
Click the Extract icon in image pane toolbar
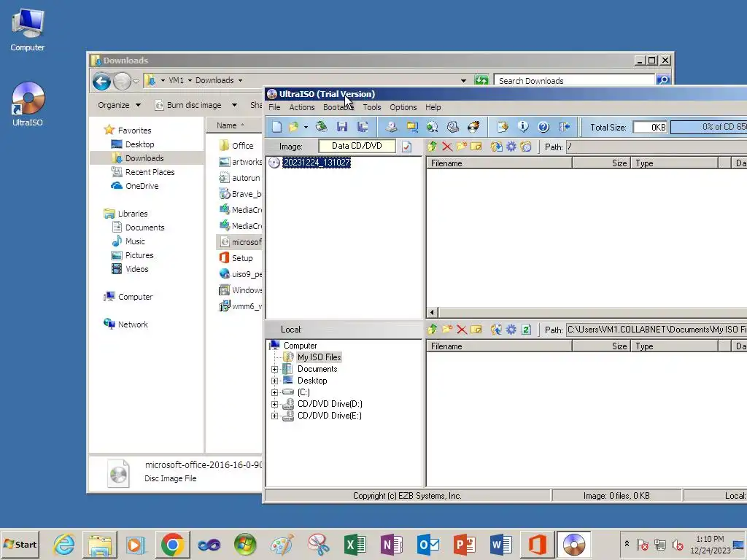coord(496,147)
